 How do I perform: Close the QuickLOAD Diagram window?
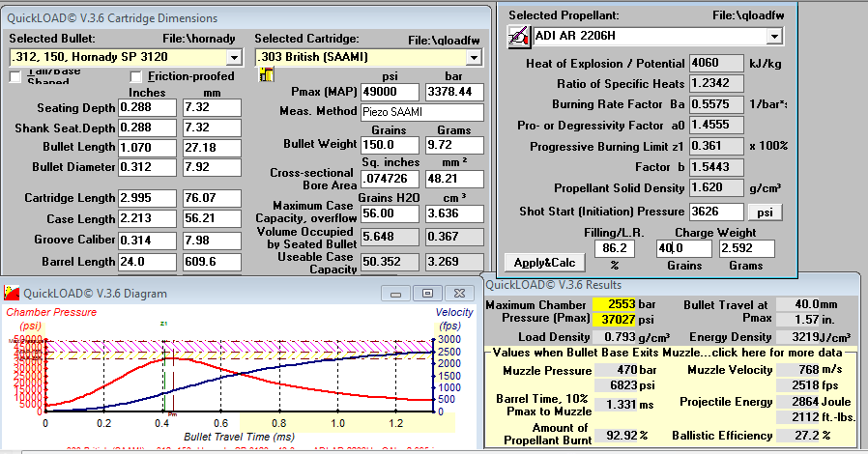click(x=459, y=293)
